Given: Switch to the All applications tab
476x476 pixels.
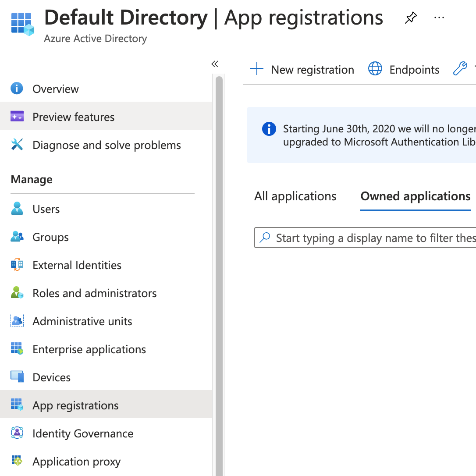Looking at the screenshot, I should coord(295,196).
